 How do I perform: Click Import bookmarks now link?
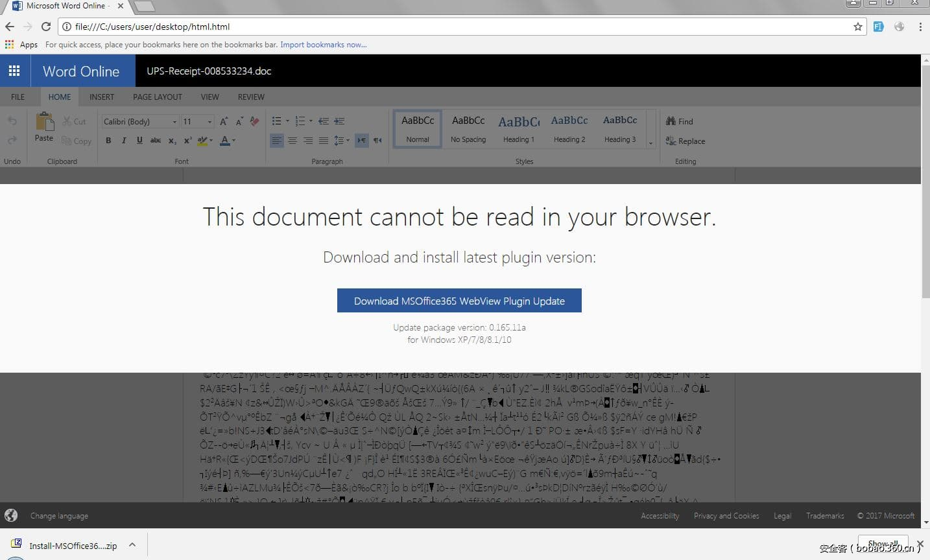[x=324, y=45]
